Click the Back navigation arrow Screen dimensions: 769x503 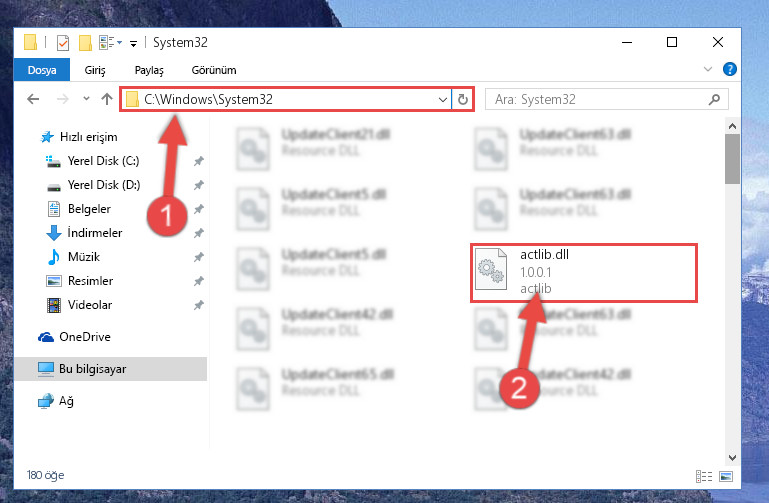point(33,100)
